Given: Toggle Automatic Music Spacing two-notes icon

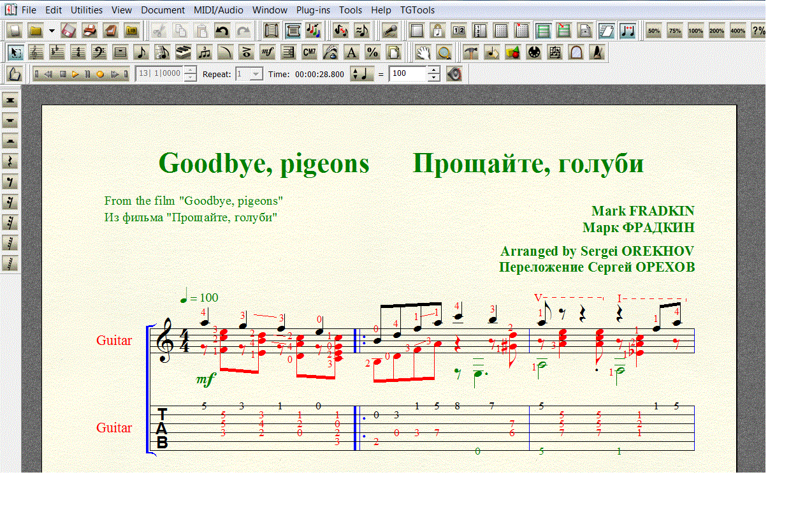Looking at the screenshot, I should (627, 31).
